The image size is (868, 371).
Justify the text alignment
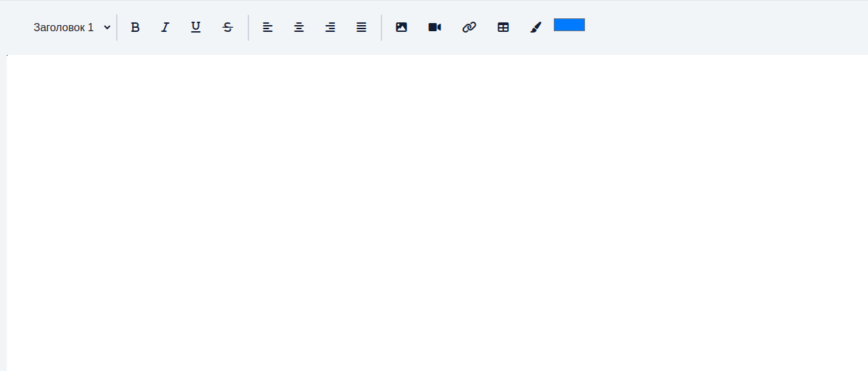(x=362, y=27)
